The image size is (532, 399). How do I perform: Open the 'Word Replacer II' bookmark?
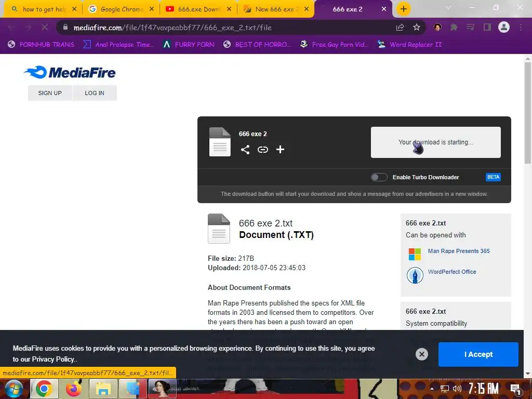coord(410,45)
